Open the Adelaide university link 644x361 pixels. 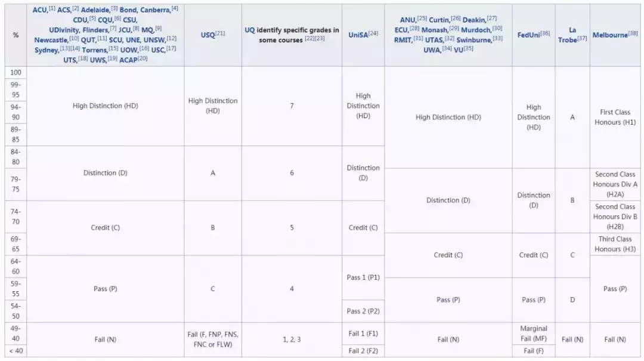point(95,10)
